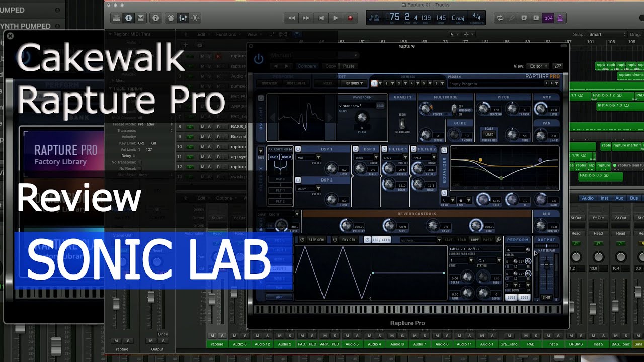
Task: Select element 4 tab
Action: 411,83
